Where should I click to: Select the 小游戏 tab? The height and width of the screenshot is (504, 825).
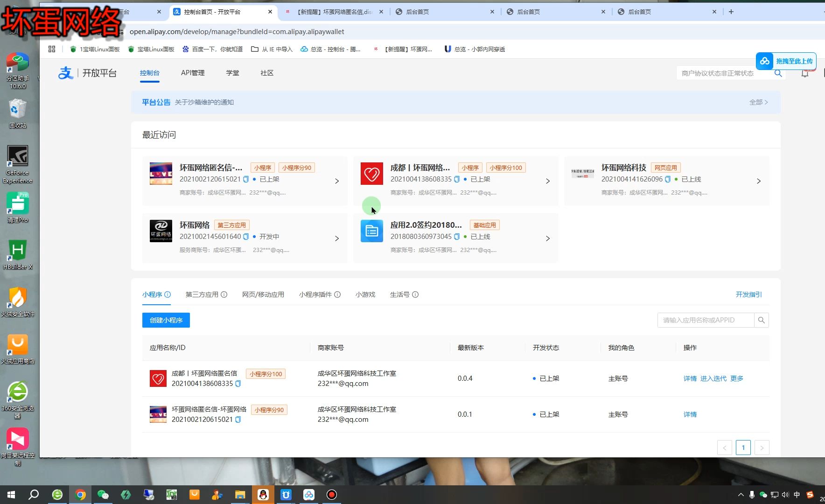click(x=365, y=294)
